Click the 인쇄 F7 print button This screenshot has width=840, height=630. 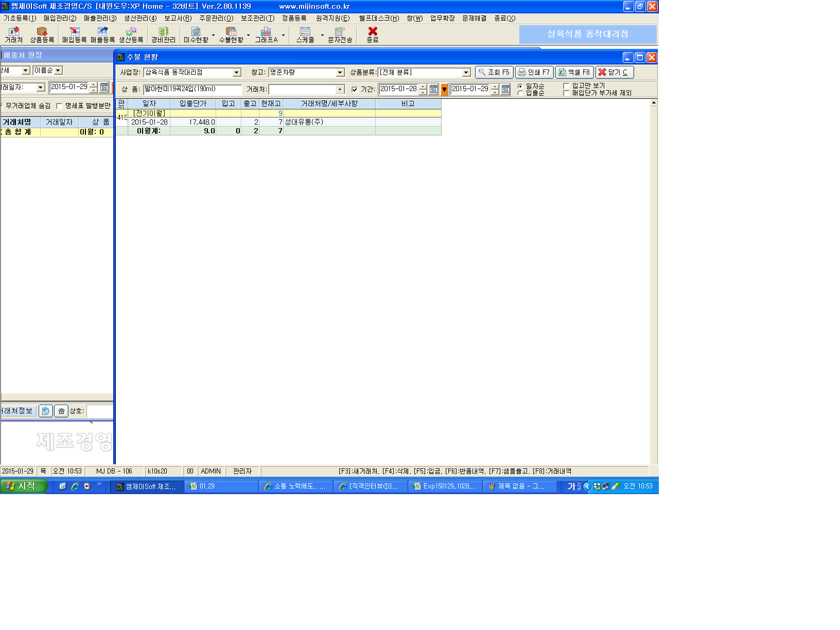tap(534, 73)
